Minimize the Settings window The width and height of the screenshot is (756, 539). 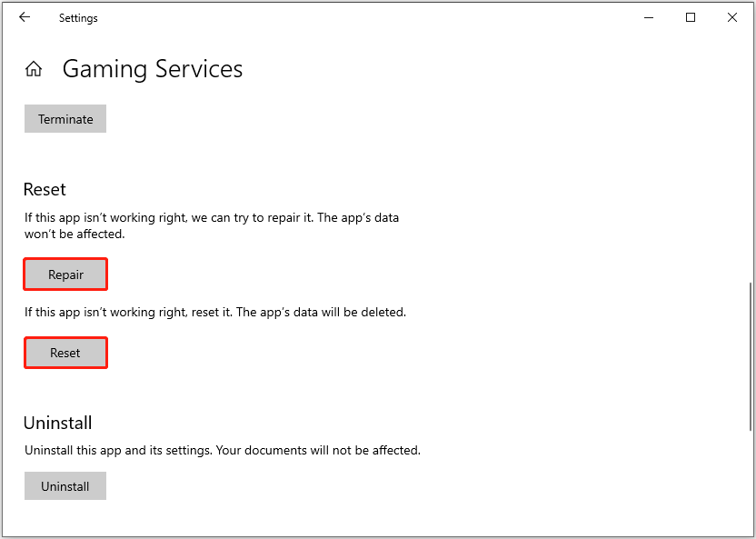648,17
